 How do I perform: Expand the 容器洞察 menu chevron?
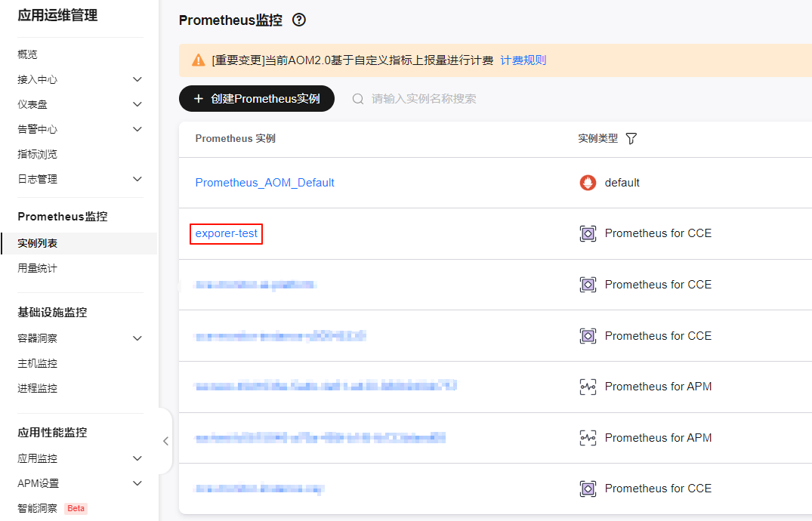click(137, 338)
